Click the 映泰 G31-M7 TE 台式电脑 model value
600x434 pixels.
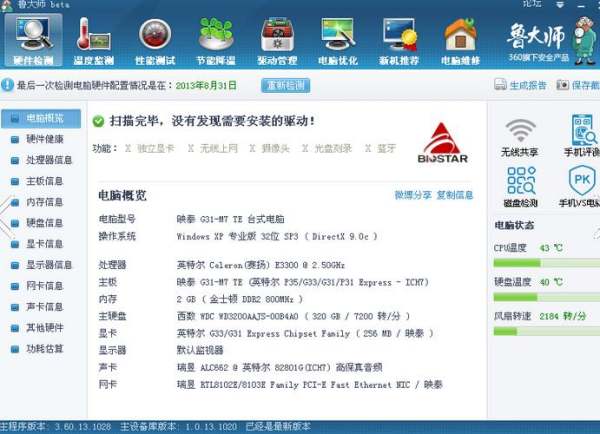pos(230,219)
